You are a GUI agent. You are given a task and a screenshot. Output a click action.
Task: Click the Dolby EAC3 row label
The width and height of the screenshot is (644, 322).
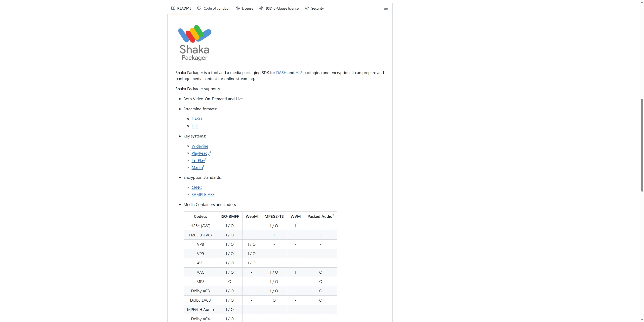coord(200,300)
